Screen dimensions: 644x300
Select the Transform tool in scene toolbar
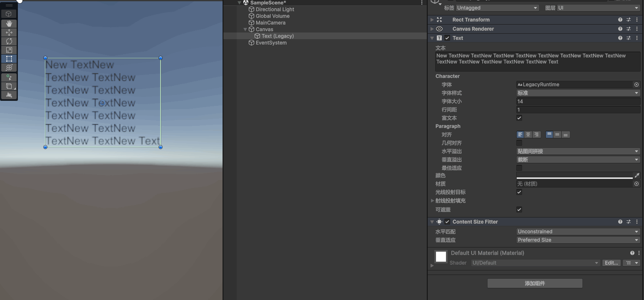pos(9,67)
